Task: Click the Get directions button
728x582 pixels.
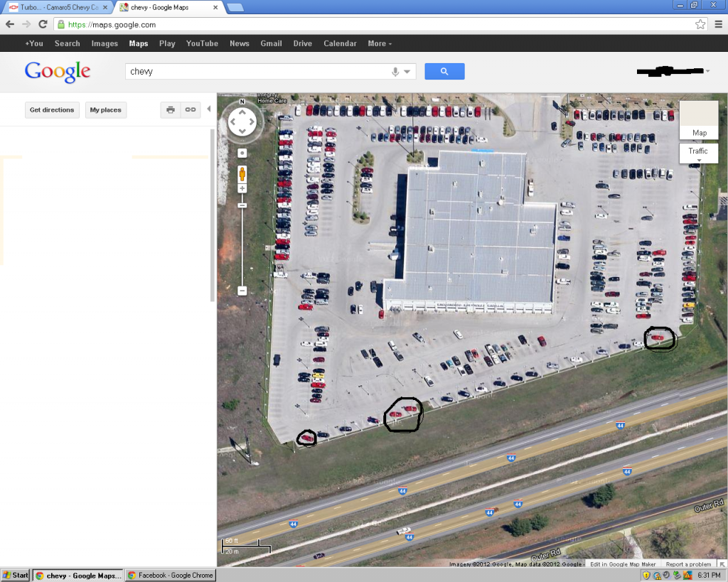Action: click(52, 110)
